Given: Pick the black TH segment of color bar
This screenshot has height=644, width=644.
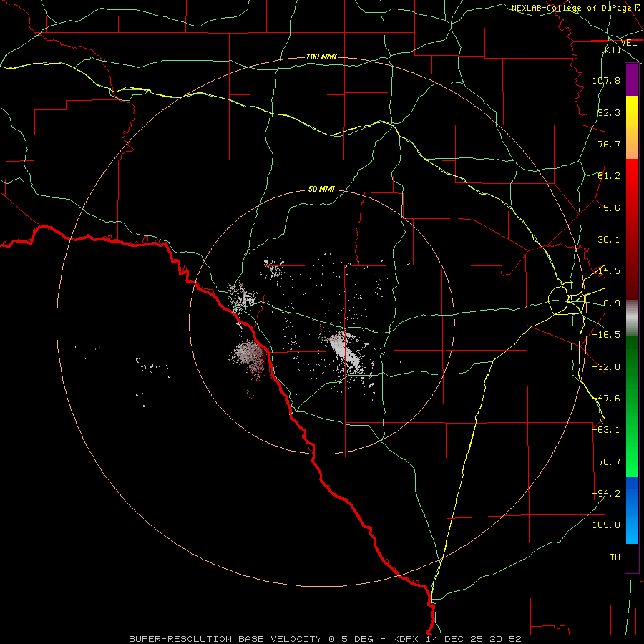Looking at the screenshot, I should [x=632, y=557].
